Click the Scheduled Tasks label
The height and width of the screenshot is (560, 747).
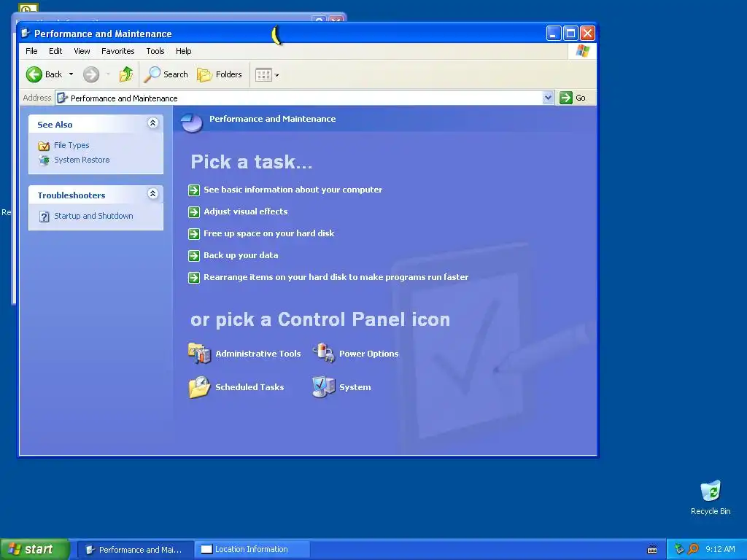coord(249,387)
